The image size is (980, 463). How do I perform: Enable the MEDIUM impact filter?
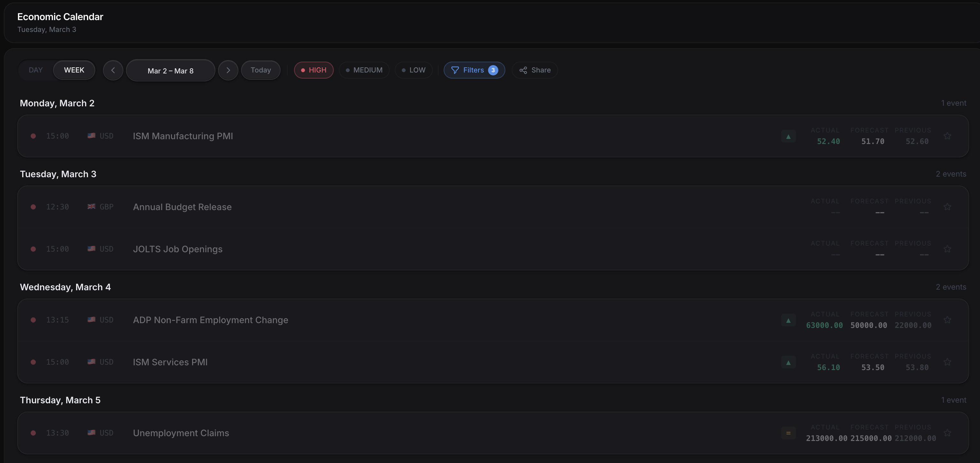(364, 70)
